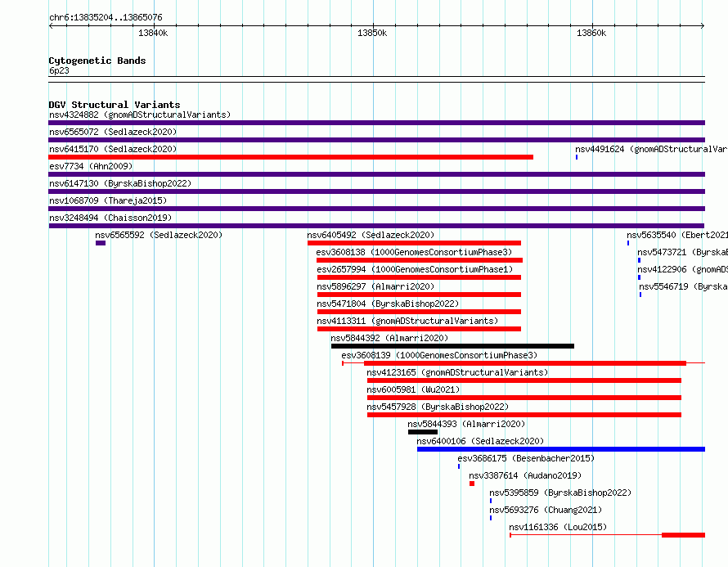Open the nsv1161336 Lou2015 label
The width and height of the screenshot is (728, 567).
point(558,527)
